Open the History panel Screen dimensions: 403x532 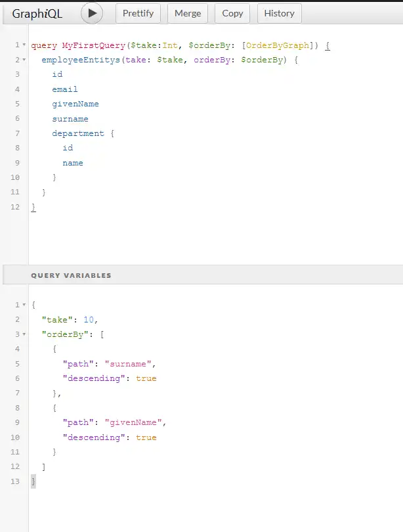(279, 13)
